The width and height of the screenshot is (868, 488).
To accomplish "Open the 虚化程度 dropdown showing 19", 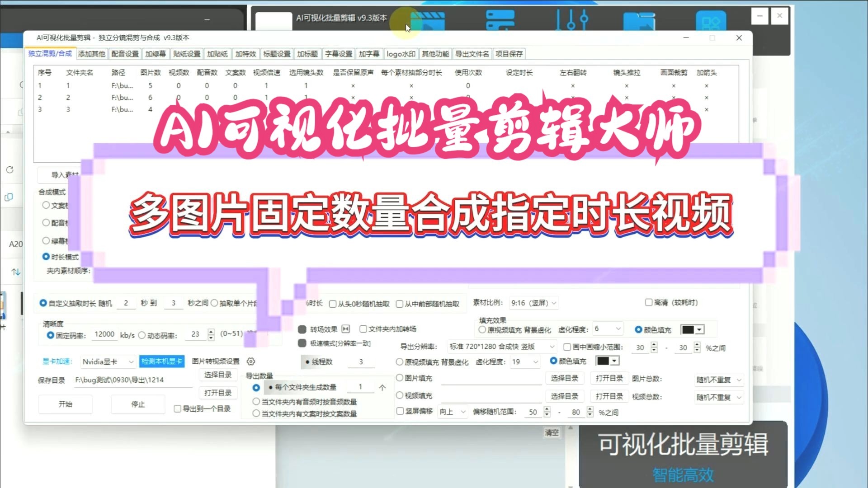I will pos(525,362).
